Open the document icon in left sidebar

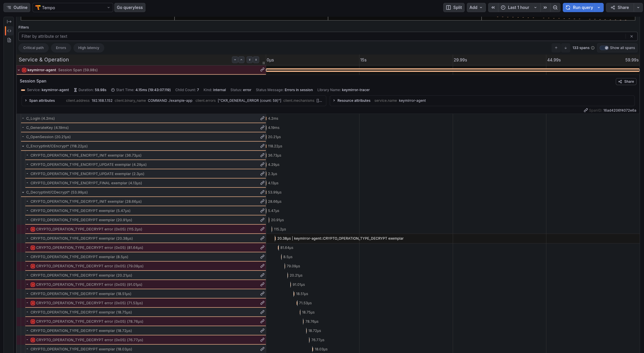tap(9, 40)
